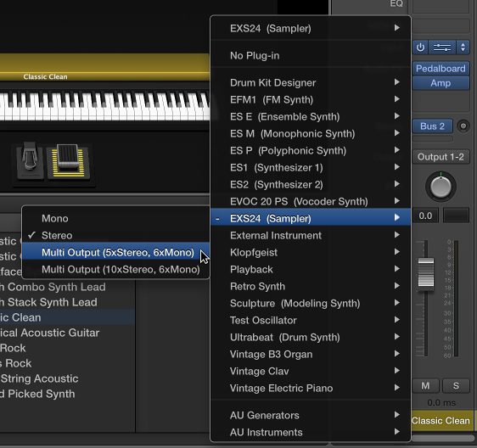The width and height of the screenshot is (477, 448).
Task: Open Playback submenu
Action: (x=311, y=270)
